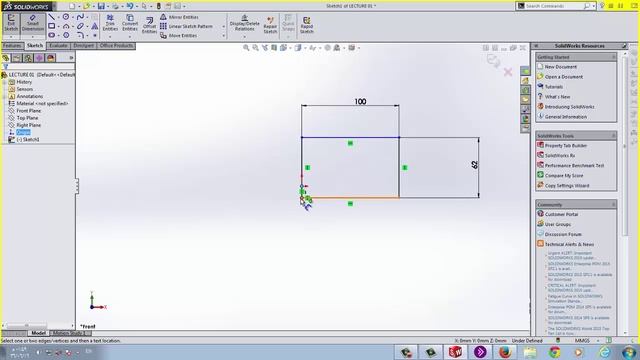Click the Tutorials link
The height and width of the screenshot is (360, 640).
click(x=553, y=87)
